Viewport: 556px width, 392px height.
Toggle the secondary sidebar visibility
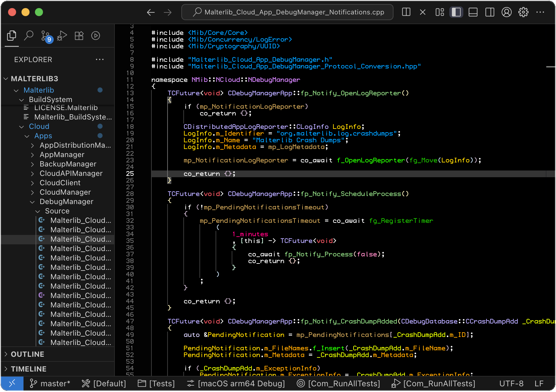coord(490,12)
